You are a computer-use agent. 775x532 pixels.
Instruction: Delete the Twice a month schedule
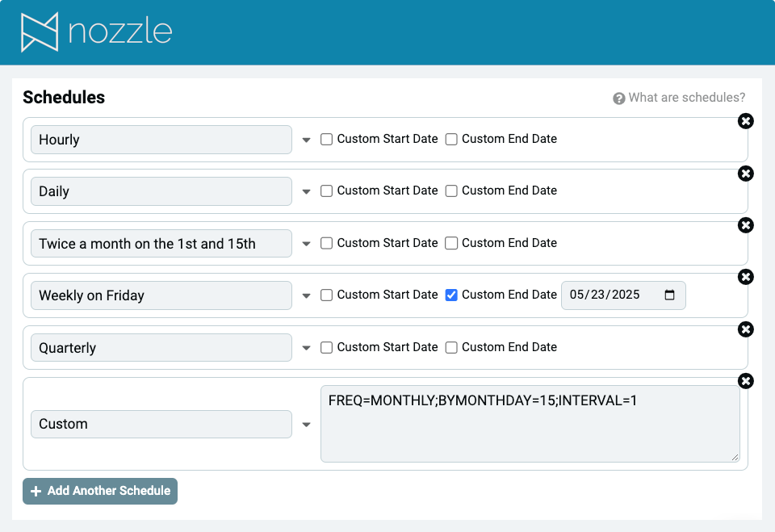(745, 225)
